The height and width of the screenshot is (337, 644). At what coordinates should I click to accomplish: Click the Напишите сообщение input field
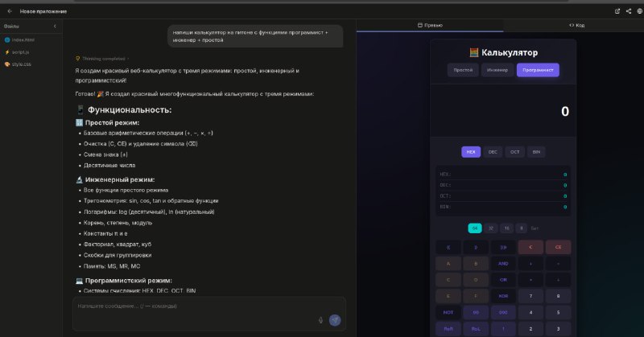193,306
